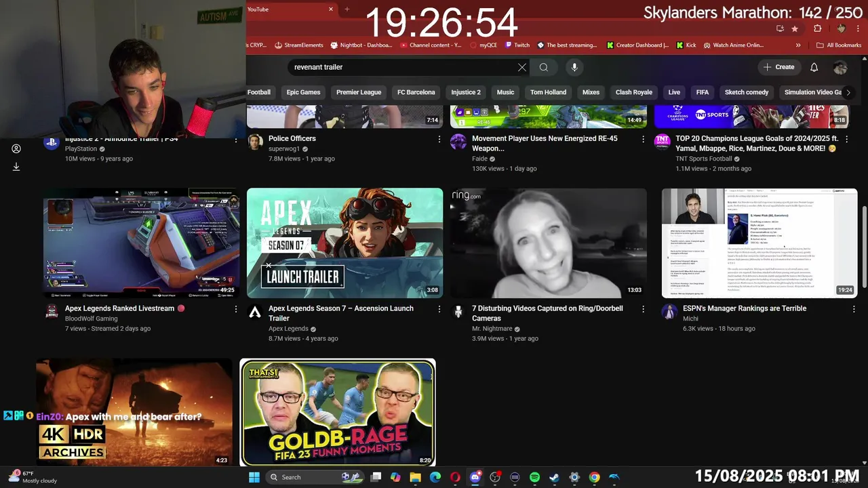The width and height of the screenshot is (868, 488).
Task: Open 'Apex Legends Season 7 – Ascension Launch Trailer' title
Action: (340, 313)
